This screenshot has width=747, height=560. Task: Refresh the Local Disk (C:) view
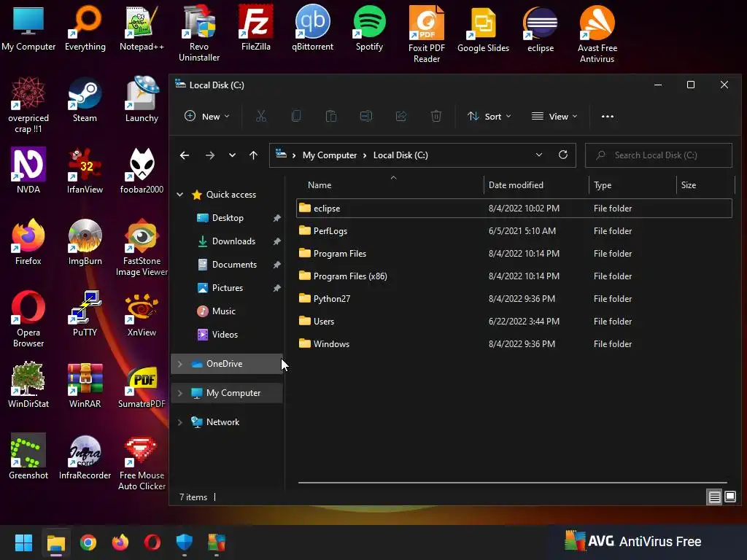(x=563, y=155)
